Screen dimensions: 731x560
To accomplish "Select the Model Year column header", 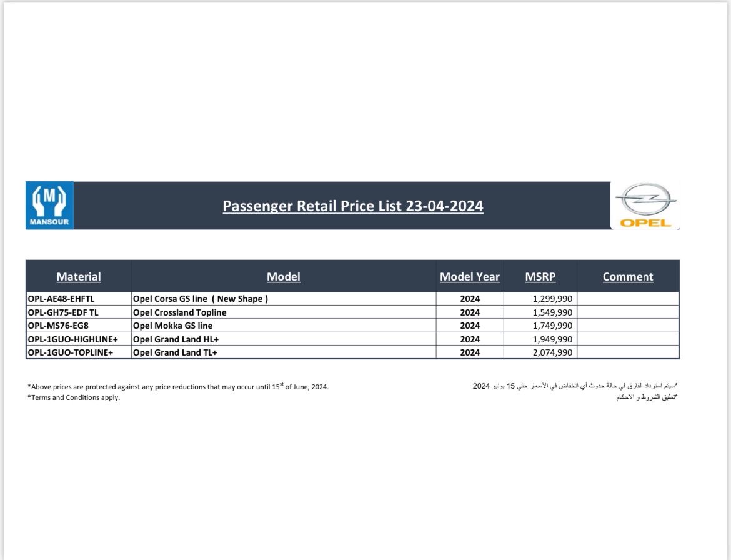I will point(470,277).
